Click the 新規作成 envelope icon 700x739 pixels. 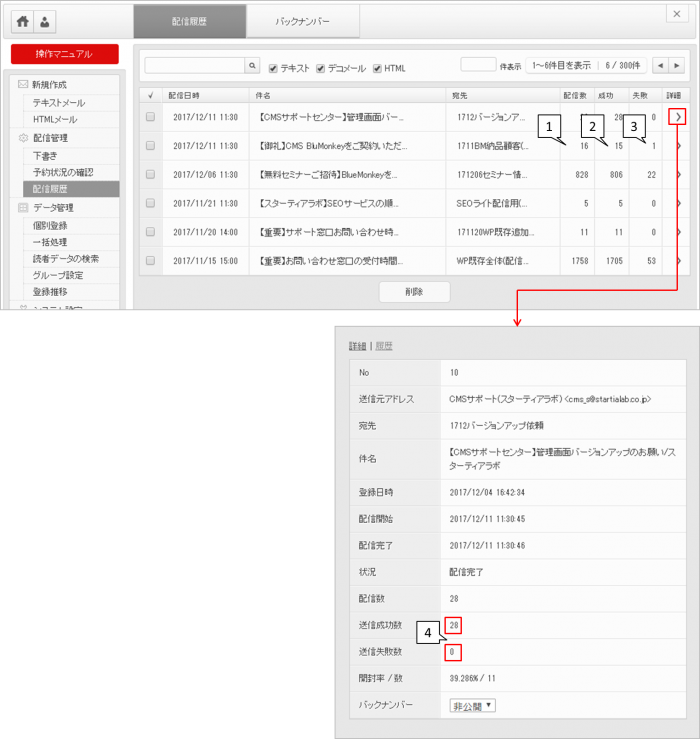(x=23, y=84)
